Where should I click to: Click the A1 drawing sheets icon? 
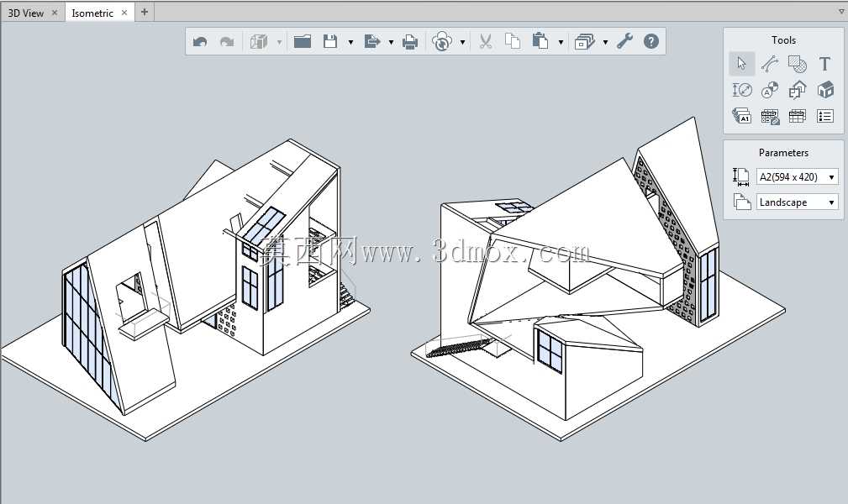click(742, 116)
